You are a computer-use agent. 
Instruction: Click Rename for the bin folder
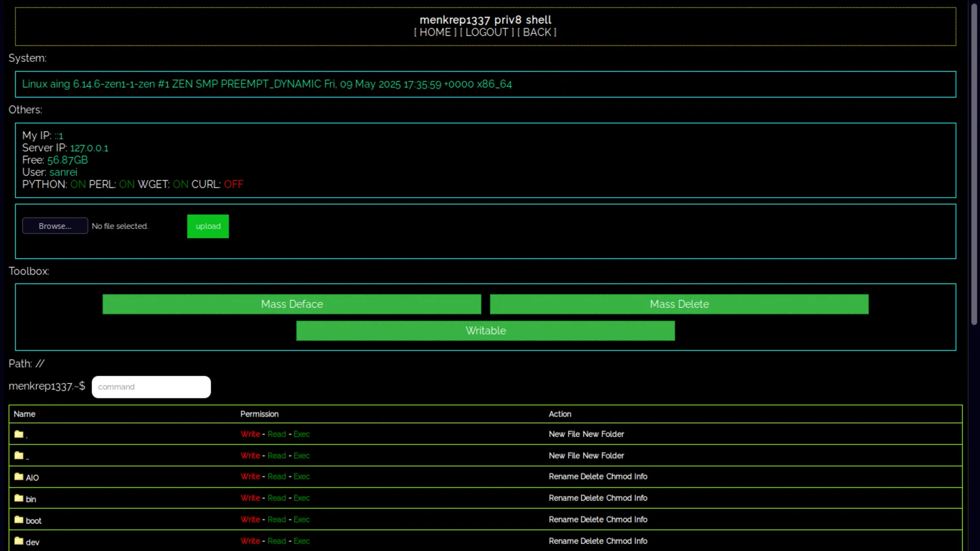563,498
